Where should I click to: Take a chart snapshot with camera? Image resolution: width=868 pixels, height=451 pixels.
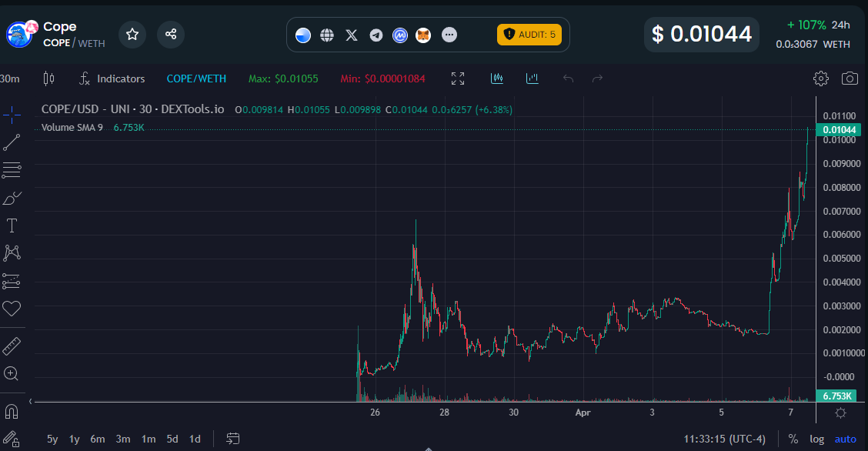point(850,79)
